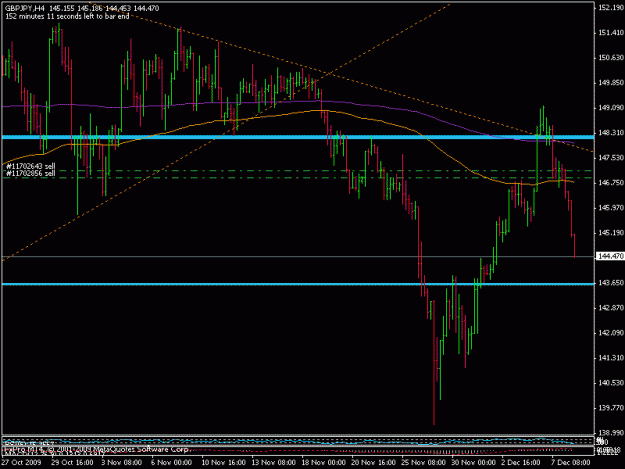
Task: Click the 150.630 price axis label
Action: click(611, 58)
